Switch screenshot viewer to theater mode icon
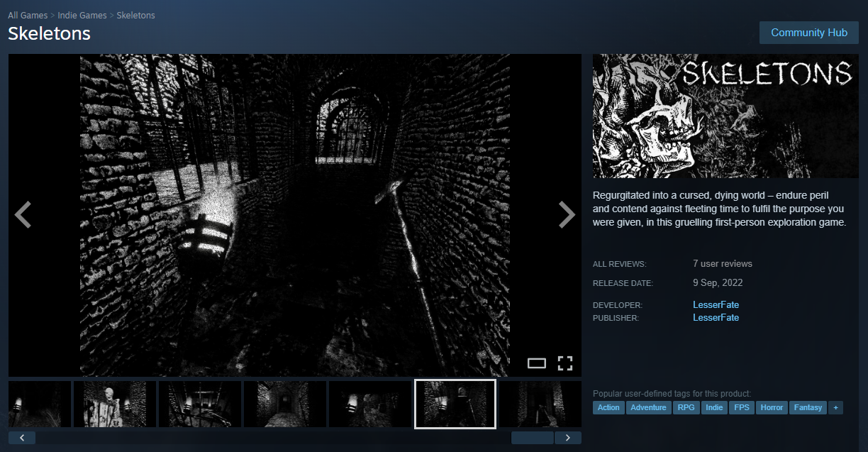868x452 pixels. pyautogui.click(x=537, y=363)
